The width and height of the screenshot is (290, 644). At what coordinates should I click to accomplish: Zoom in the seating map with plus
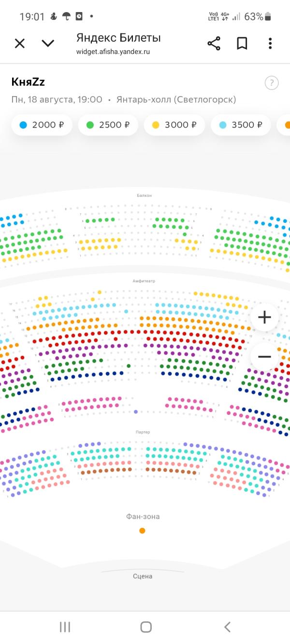264,317
